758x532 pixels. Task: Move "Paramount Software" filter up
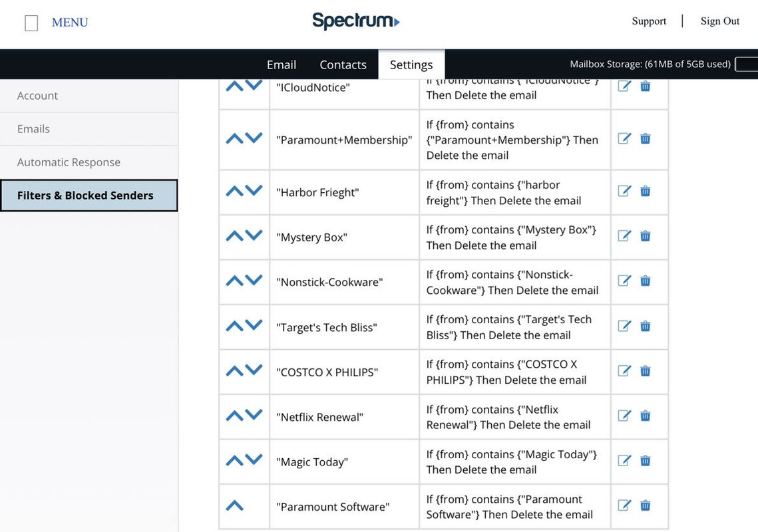point(234,505)
